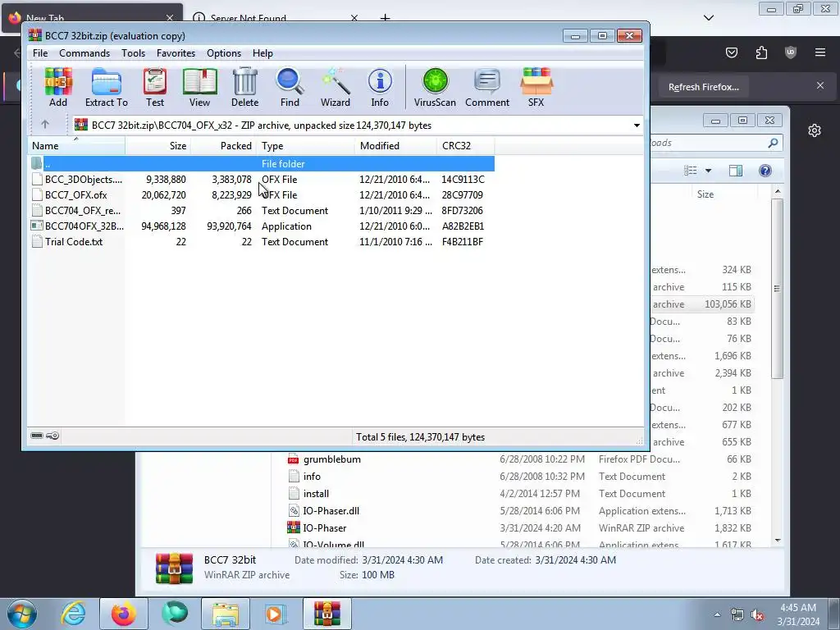Viewport: 840px width, 630px height.
Task: Select Trial Code.txt file
Action: (x=262, y=242)
